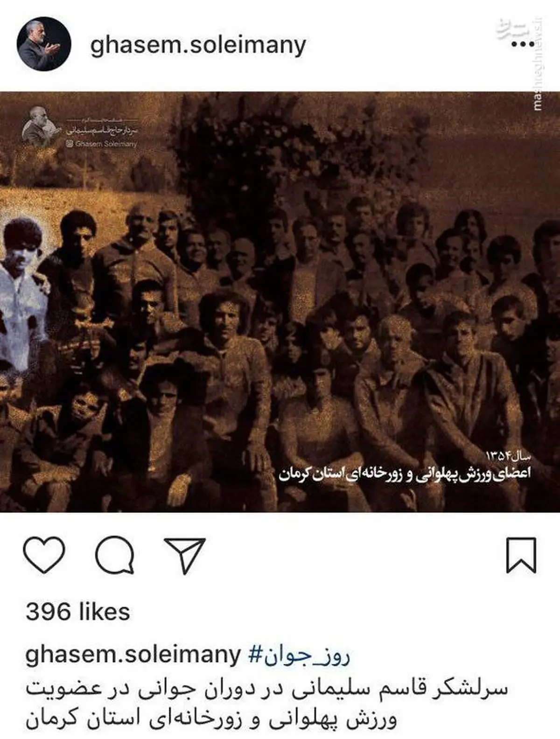This screenshot has width=560, height=739.
Task: Tap the Persian caption text under the post
Action: click(x=266, y=704)
